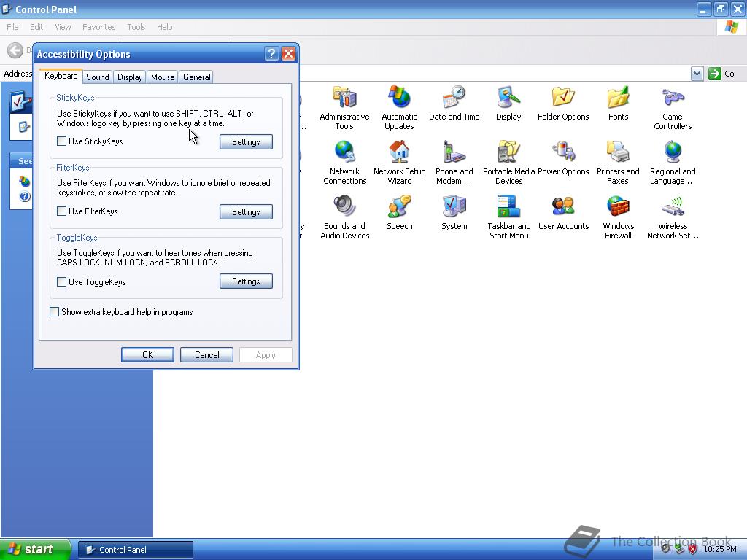Click the Start button

(x=35, y=549)
